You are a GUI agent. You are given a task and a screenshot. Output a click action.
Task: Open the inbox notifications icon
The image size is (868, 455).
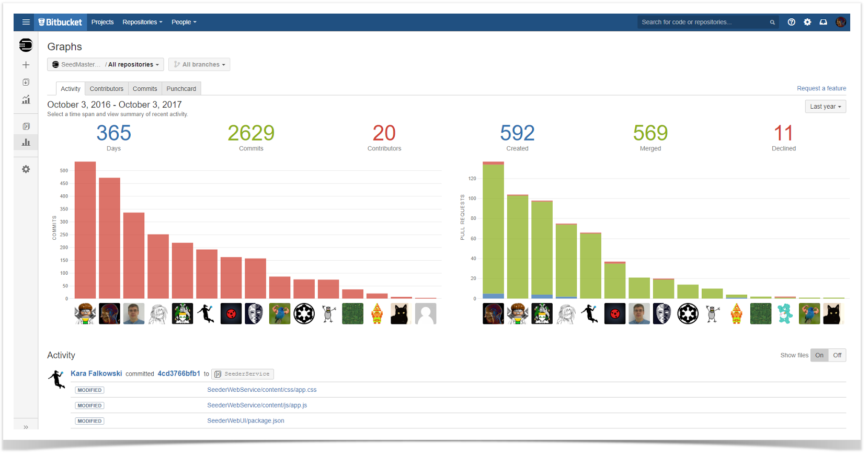pos(823,22)
